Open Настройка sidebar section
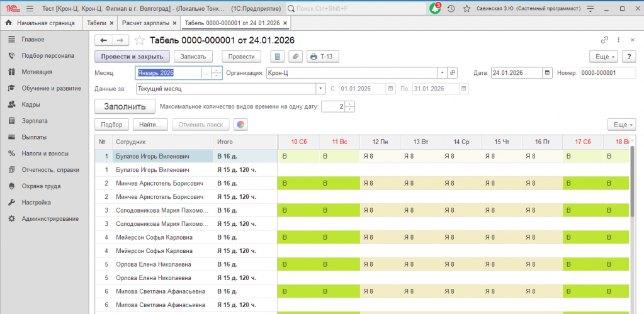 (x=36, y=203)
